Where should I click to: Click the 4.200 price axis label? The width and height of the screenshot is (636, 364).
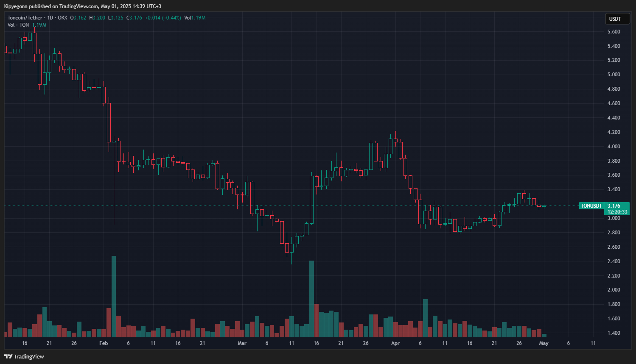[614, 132]
